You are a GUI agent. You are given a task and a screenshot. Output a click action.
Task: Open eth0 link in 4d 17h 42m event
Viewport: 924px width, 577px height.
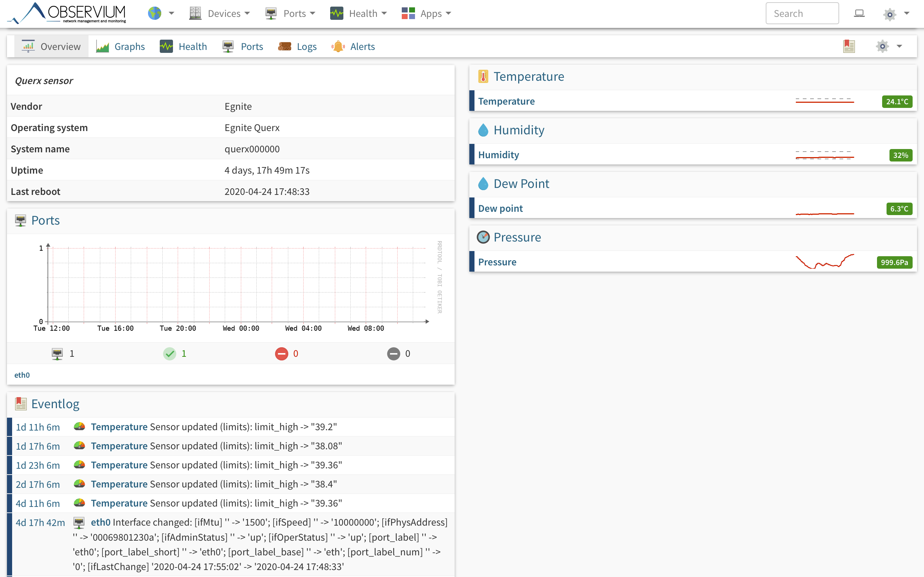pyautogui.click(x=100, y=522)
